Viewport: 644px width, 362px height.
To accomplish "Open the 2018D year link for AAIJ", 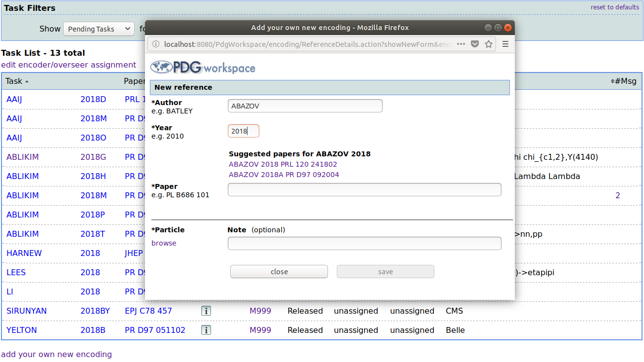I will 93,99.
